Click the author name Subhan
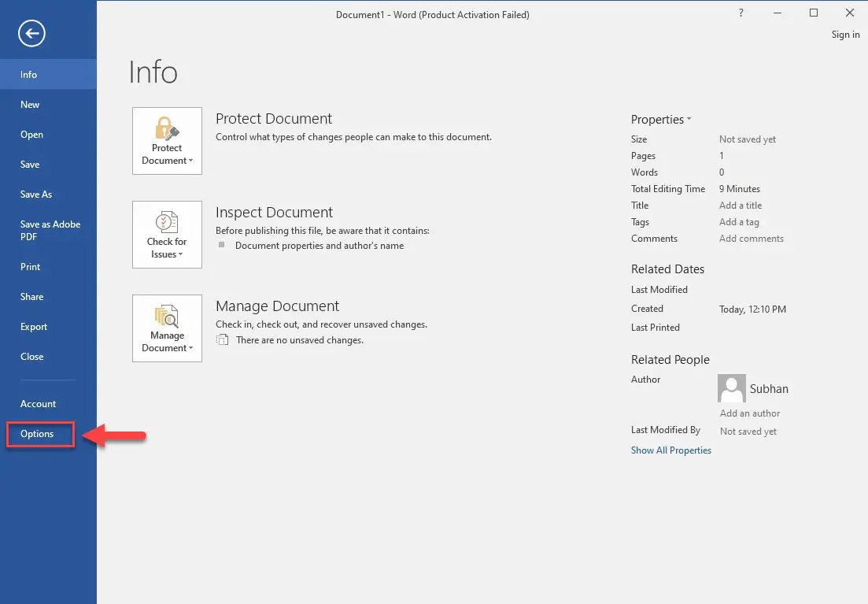The image size is (868, 604). tap(769, 389)
